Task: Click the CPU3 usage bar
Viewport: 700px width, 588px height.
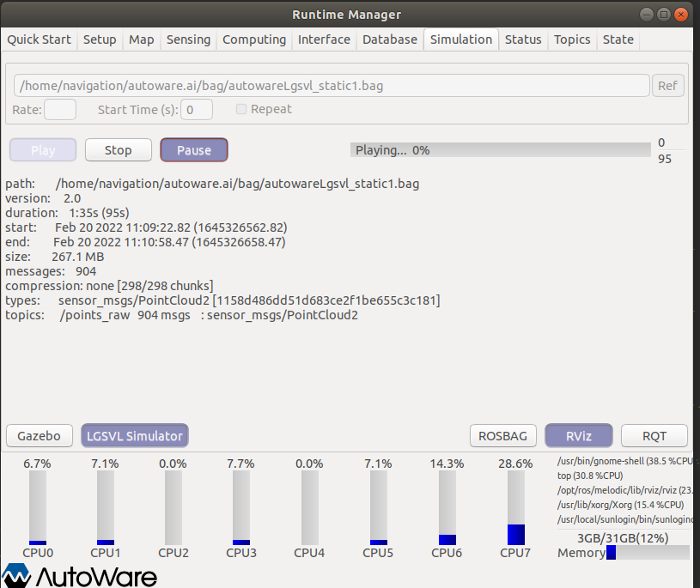Action: (x=241, y=507)
